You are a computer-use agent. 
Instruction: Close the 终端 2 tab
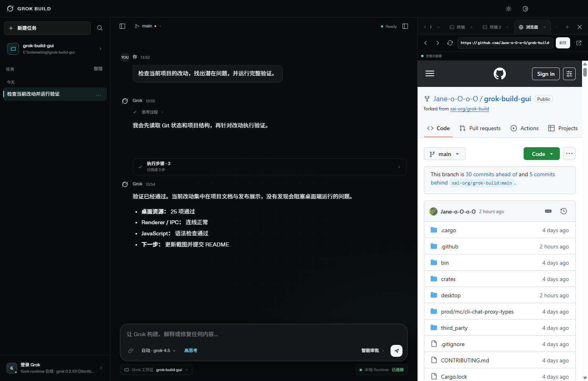coord(507,27)
